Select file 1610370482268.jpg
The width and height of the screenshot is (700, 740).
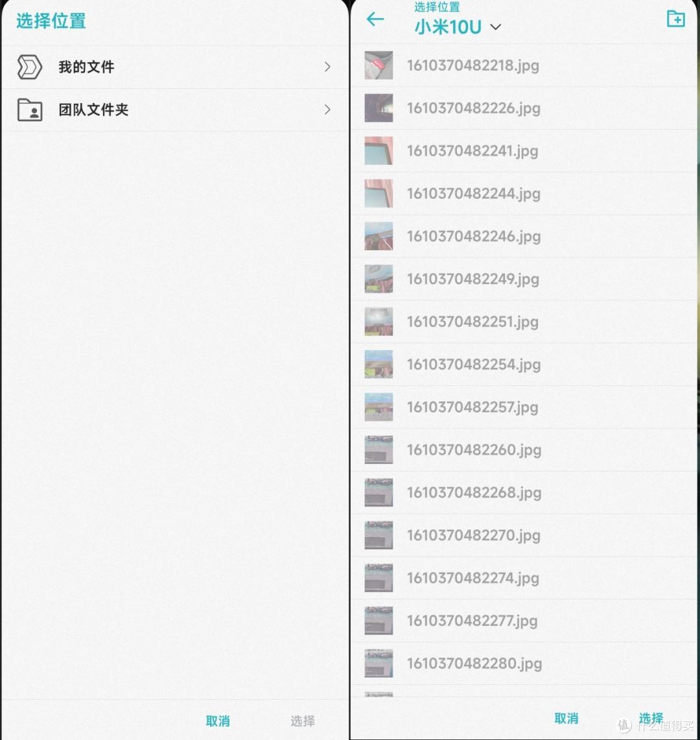[x=524, y=493]
